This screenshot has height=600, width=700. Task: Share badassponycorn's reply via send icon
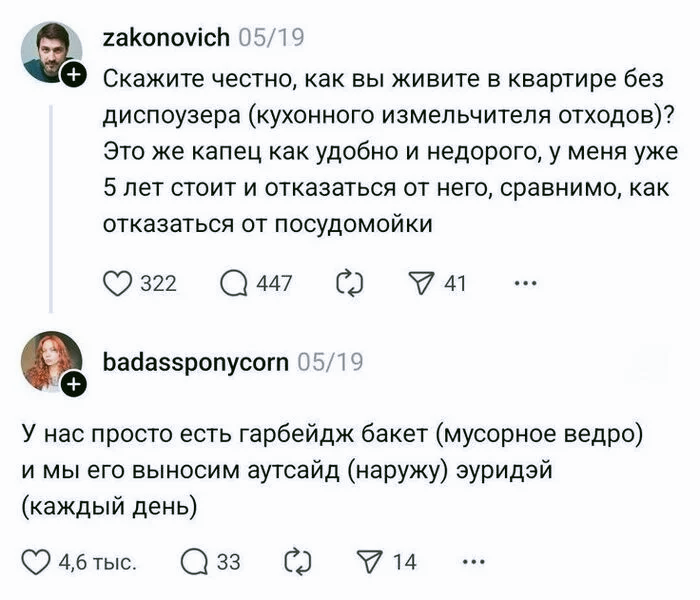tap(372, 562)
